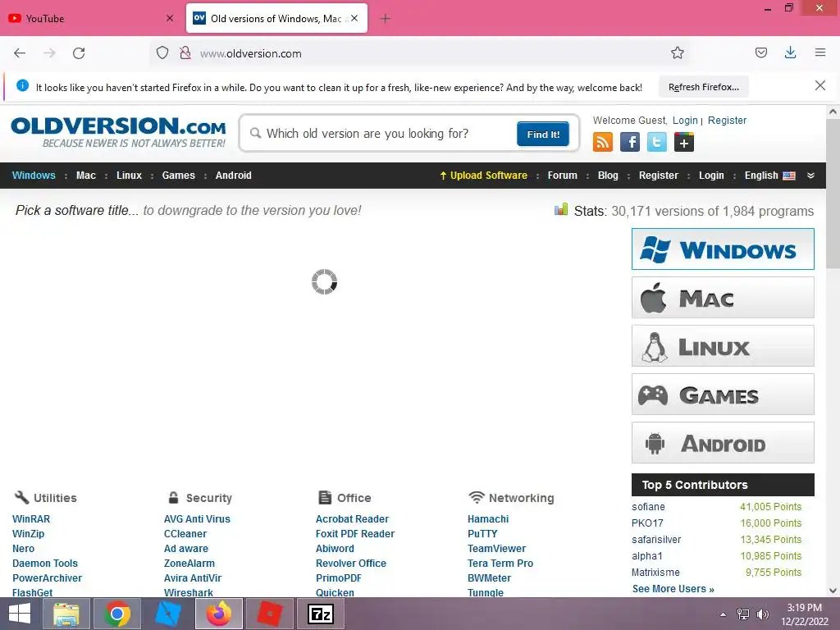This screenshot has width=840, height=630.
Task: Select Games in the nav bar
Action: click(178, 176)
